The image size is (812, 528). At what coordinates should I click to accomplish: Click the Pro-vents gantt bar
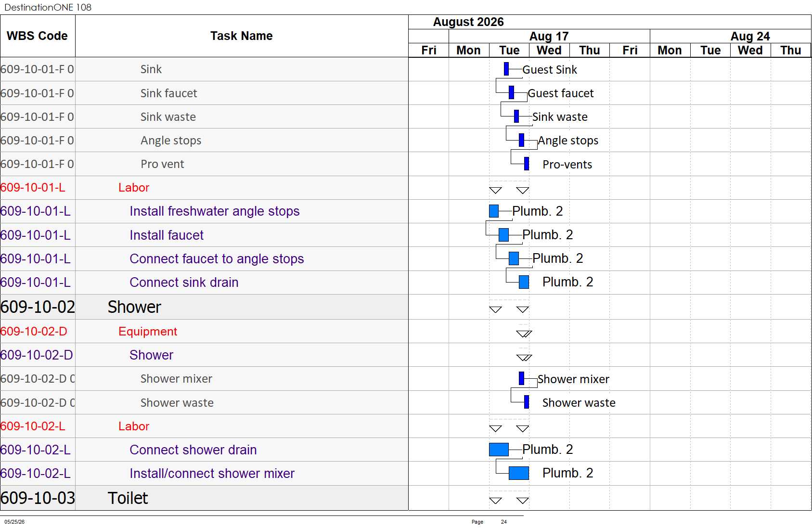pos(527,164)
